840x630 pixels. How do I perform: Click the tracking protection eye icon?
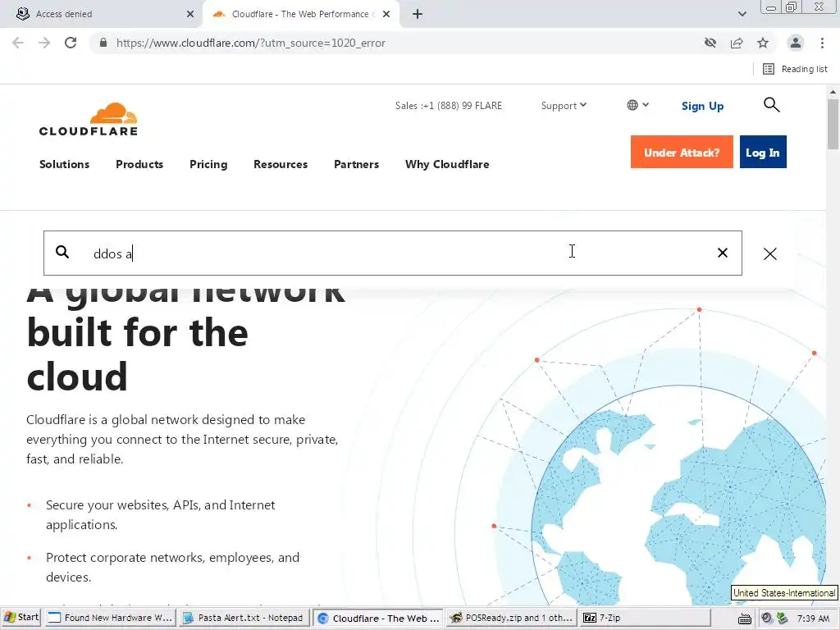pos(710,43)
